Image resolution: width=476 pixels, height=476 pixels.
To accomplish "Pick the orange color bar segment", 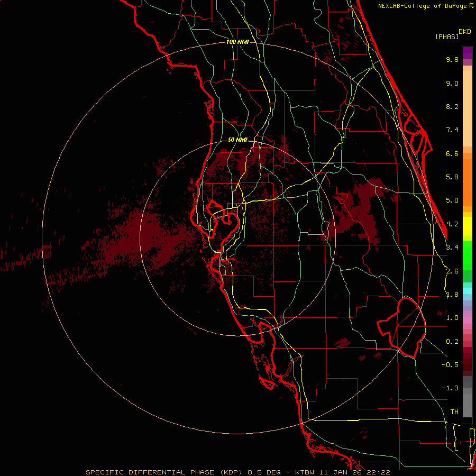I will [467, 183].
